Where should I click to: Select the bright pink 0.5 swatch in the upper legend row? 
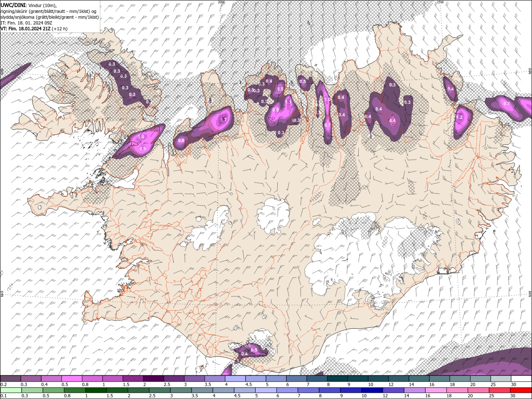point(72,379)
